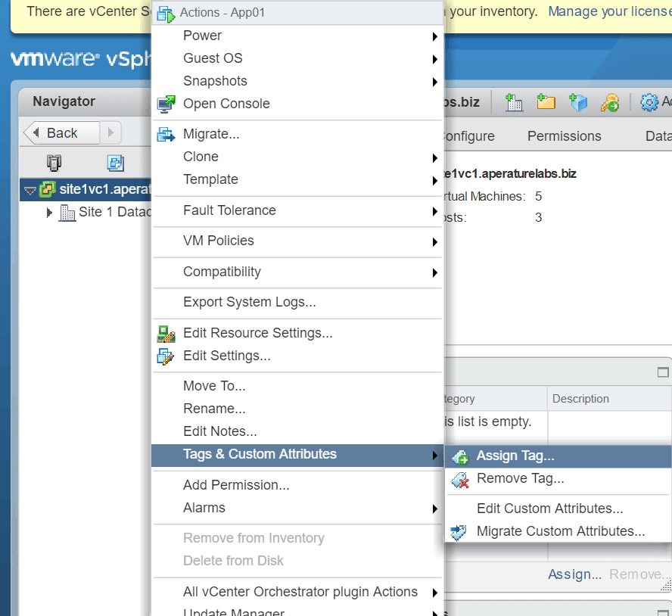Image resolution: width=672 pixels, height=616 pixels.
Task: Click the Navigator forward arrow button
Action: click(x=110, y=133)
